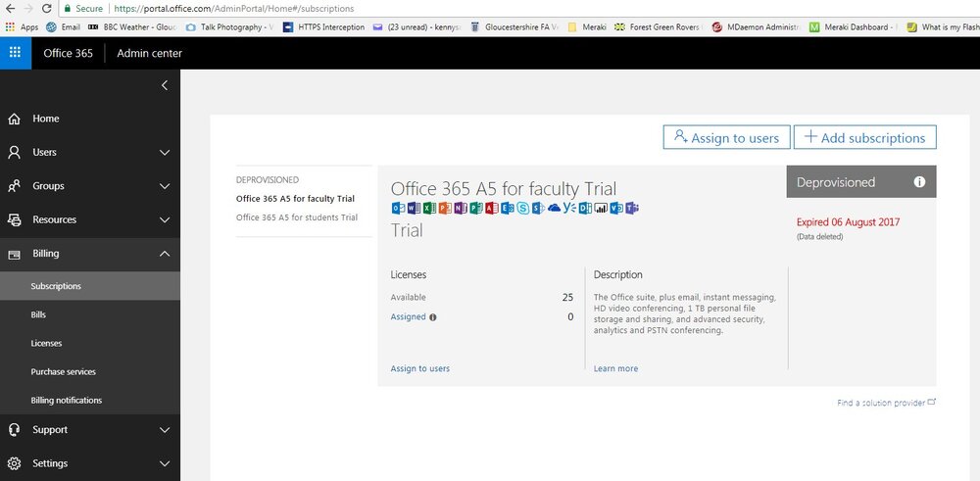The image size is (980, 481).
Task: Expand the Groups menu chevron
Action: 165,186
